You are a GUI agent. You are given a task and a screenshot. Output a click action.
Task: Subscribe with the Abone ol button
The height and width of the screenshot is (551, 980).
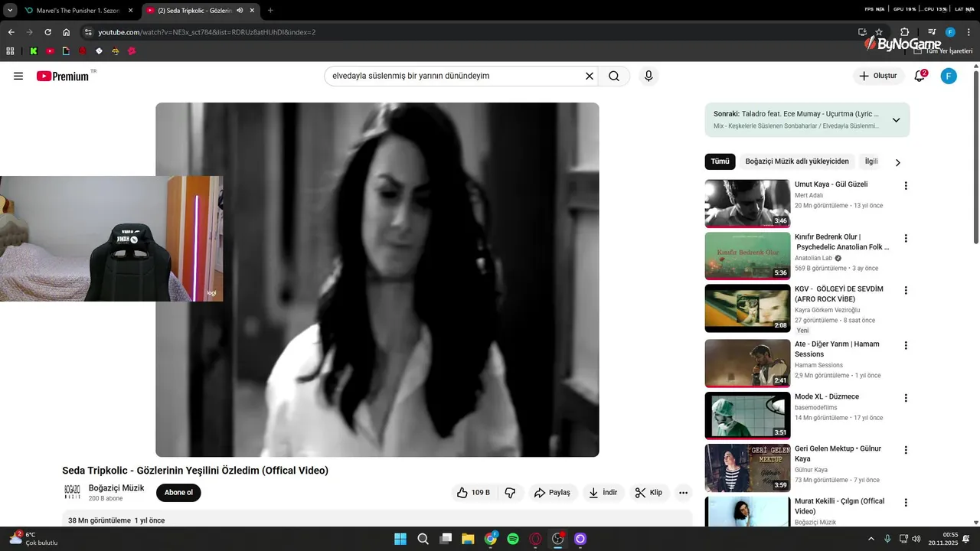[178, 493]
